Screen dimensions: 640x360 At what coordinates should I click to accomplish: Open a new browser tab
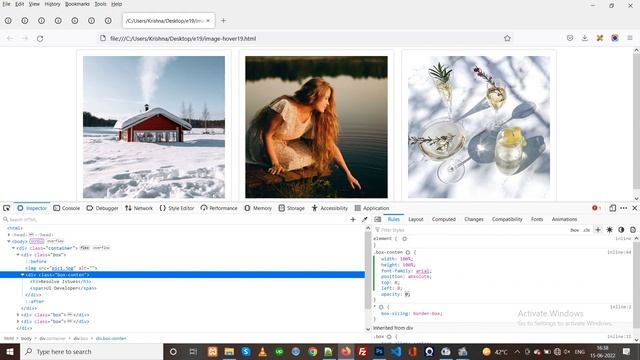[x=223, y=20]
